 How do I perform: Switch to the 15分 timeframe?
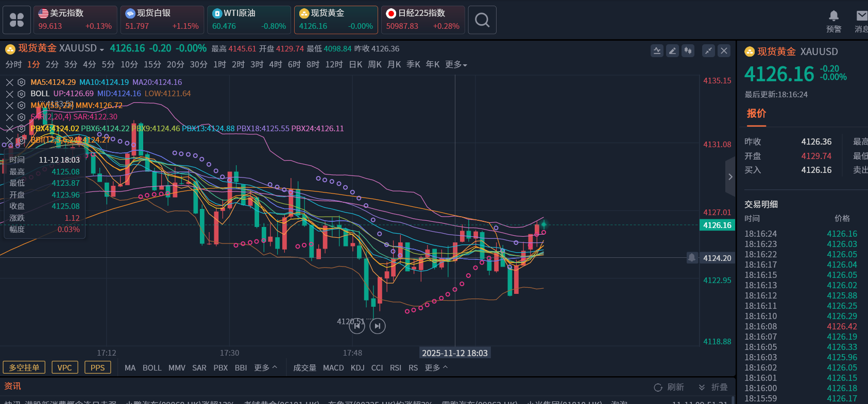pyautogui.click(x=152, y=64)
